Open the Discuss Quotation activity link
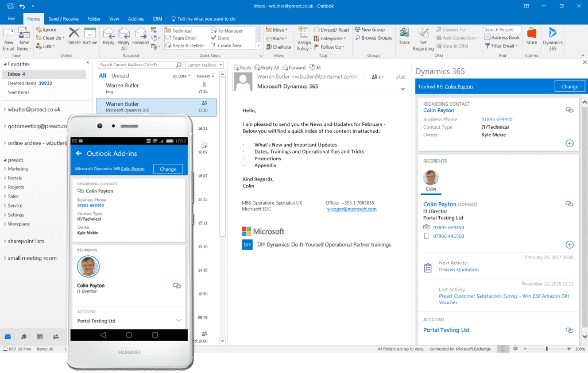Viewport: 588px width, 373px height. pos(459,270)
